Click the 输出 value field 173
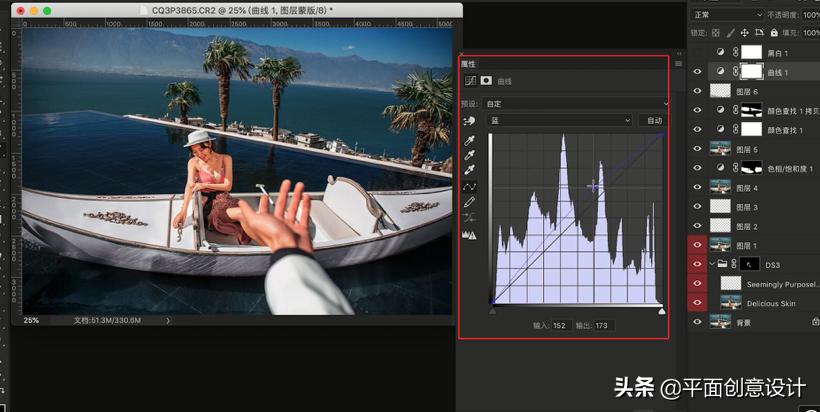 click(602, 325)
